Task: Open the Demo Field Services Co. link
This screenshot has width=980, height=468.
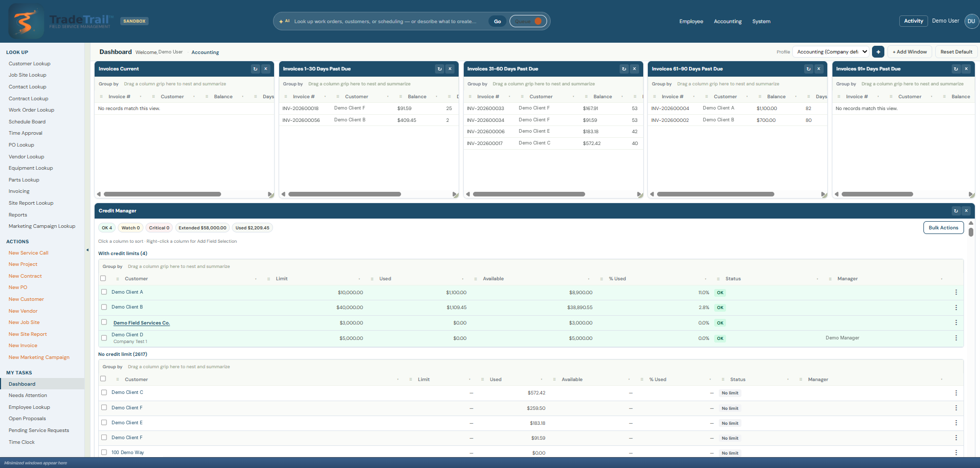Action: [x=141, y=323]
